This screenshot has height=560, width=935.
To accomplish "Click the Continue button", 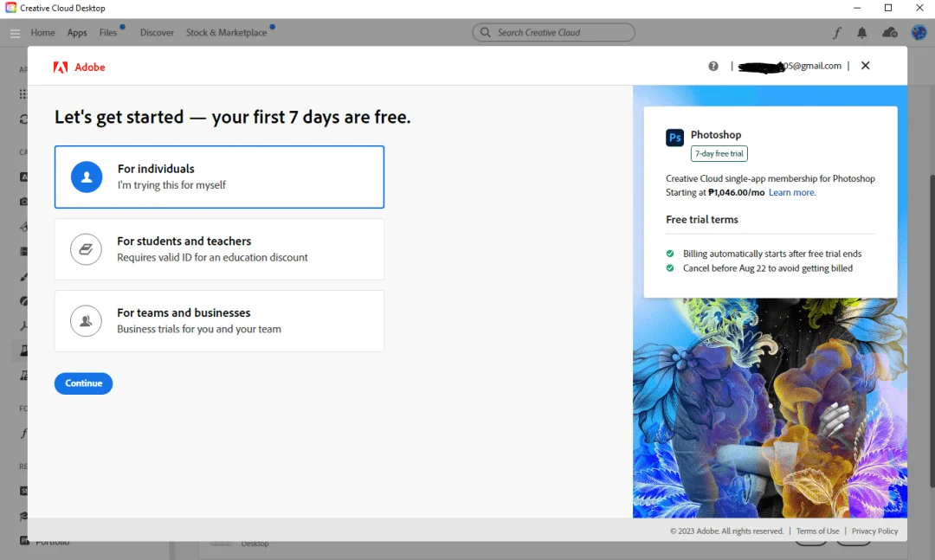I will (x=83, y=383).
